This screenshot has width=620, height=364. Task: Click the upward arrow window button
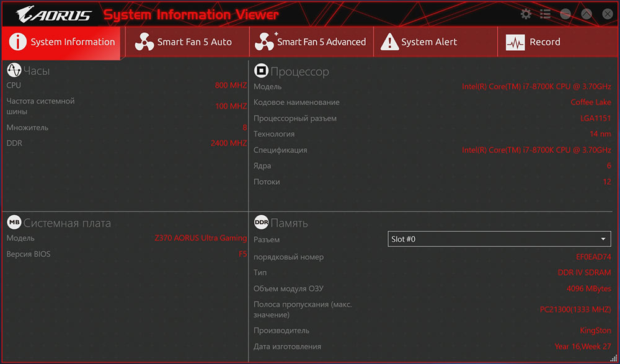coord(587,14)
